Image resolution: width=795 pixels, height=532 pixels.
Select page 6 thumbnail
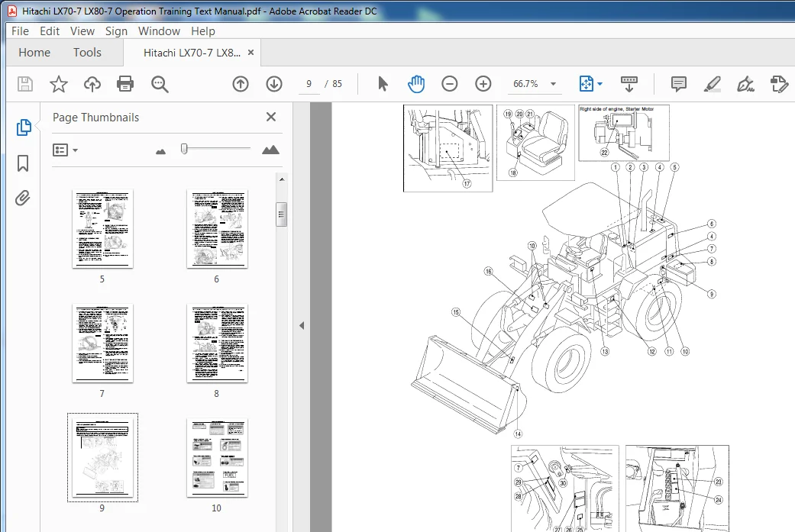point(217,228)
